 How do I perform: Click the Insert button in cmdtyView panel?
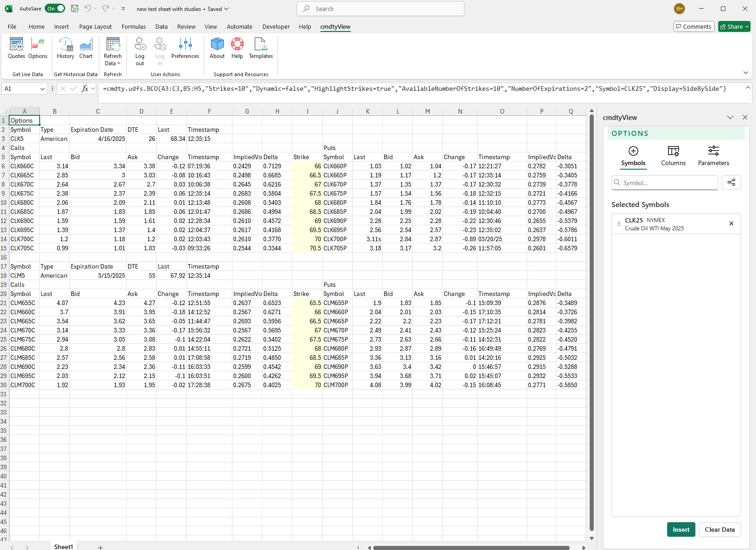click(x=680, y=529)
